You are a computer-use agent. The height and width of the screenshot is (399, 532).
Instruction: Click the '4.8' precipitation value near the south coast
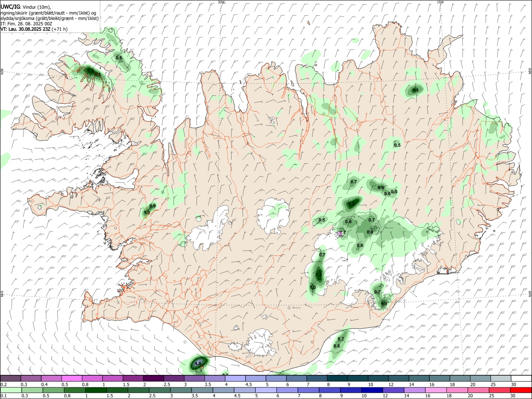coord(198,363)
